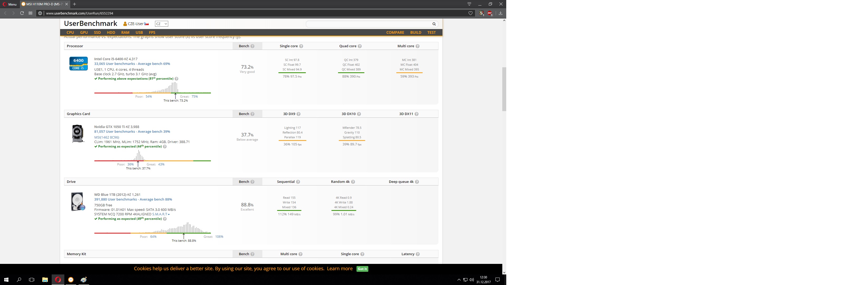Click Intel Core i5 6400 processor image
The width and height of the screenshot is (868, 285).
tap(79, 63)
